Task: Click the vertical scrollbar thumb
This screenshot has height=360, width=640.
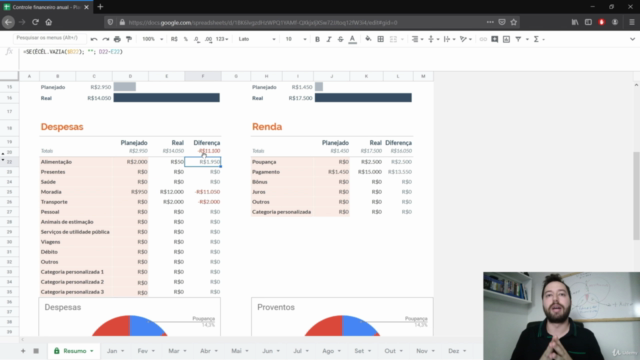Action: [x=636, y=196]
